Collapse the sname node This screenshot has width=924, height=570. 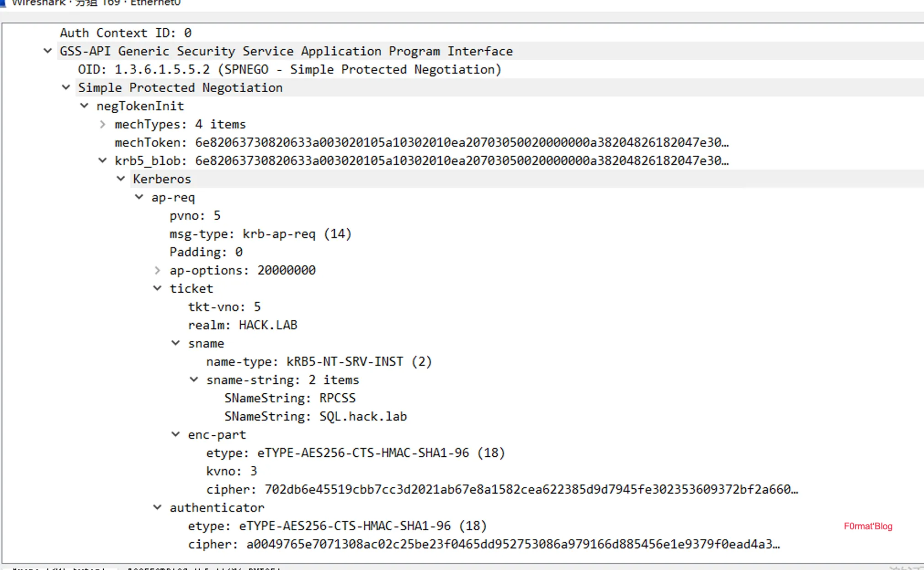point(175,343)
